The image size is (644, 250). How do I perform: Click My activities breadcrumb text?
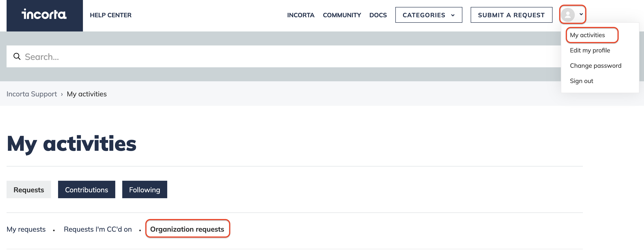[x=86, y=94]
